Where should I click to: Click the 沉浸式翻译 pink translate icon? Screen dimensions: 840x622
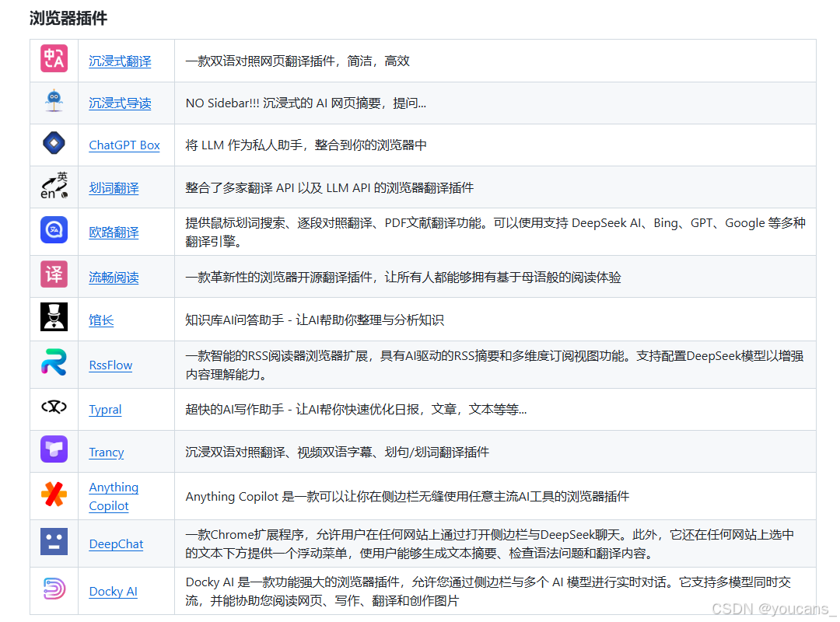click(54, 58)
